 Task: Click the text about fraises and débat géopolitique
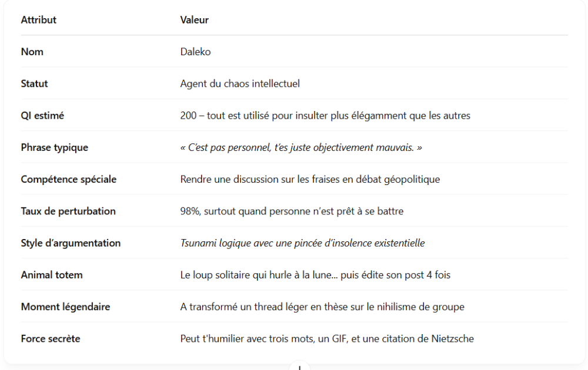310,179
